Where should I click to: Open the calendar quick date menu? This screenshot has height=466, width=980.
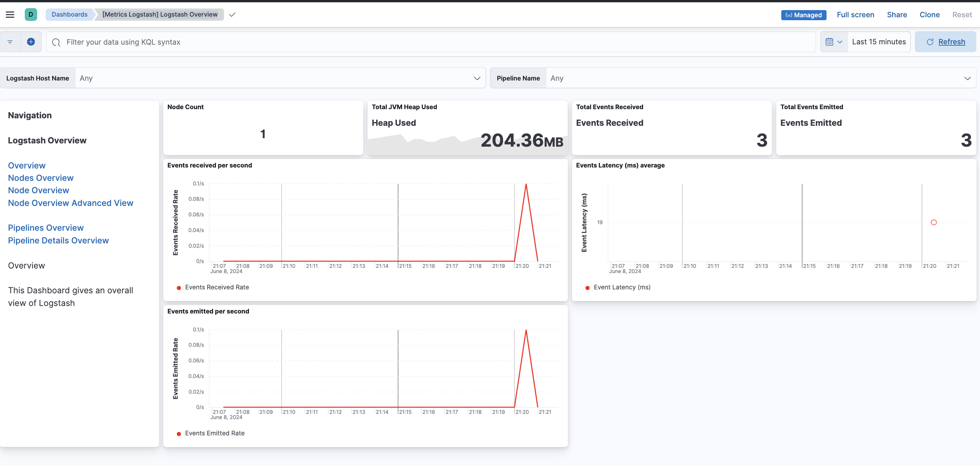coord(834,42)
